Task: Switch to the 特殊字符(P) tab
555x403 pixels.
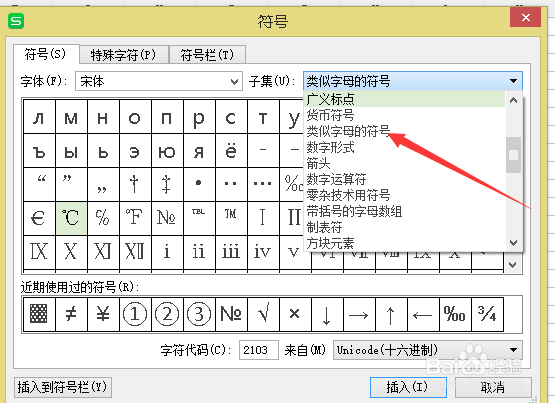Action: tap(123, 55)
